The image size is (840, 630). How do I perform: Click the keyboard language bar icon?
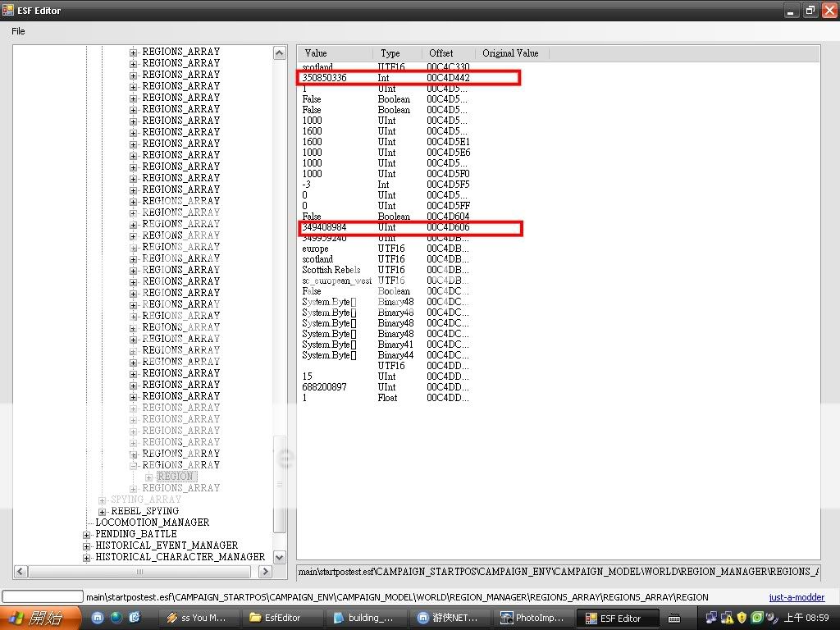click(x=674, y=619)
